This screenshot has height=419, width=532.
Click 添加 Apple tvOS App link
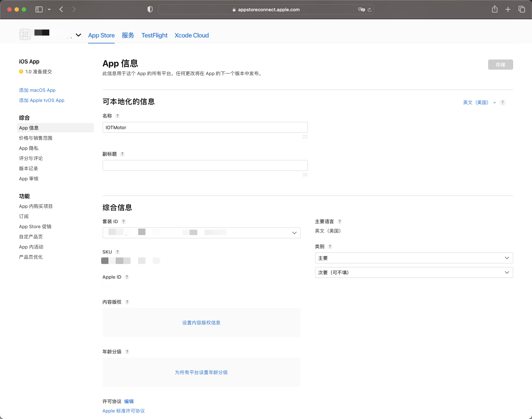[42, 100]
